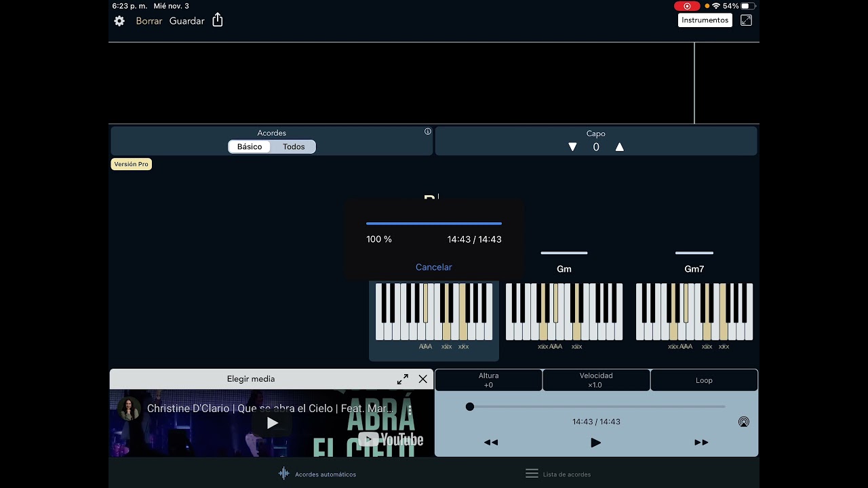The width and height of the screenshot is (868, 488).
Task: Tap the share export icon
Action: [218, 20]
